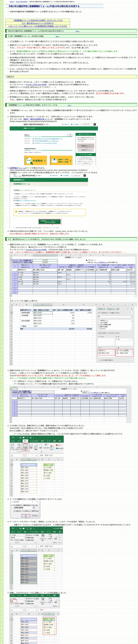Screen dimensions: 138x644
Task: Open the Excel FAQの目次 breadcrumb link
Action: click(21, 2)
